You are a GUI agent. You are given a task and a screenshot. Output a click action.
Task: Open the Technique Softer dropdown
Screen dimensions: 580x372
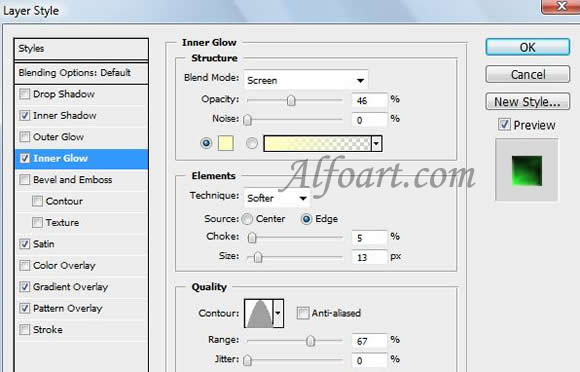(277, 198)
